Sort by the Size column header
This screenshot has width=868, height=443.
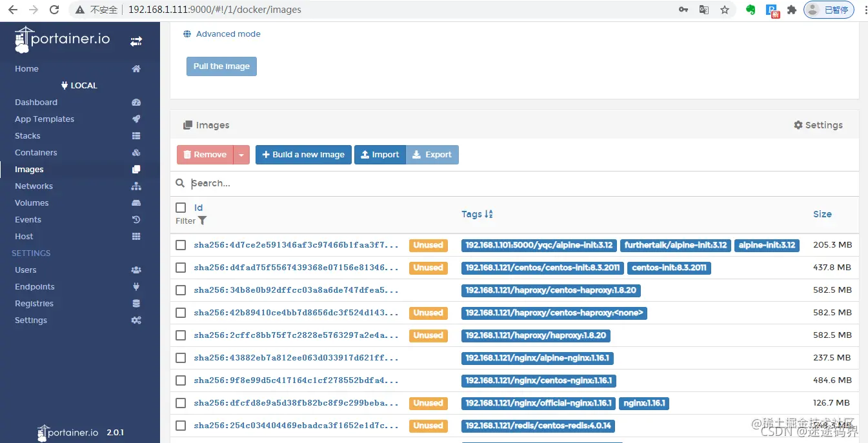point(822,214)
